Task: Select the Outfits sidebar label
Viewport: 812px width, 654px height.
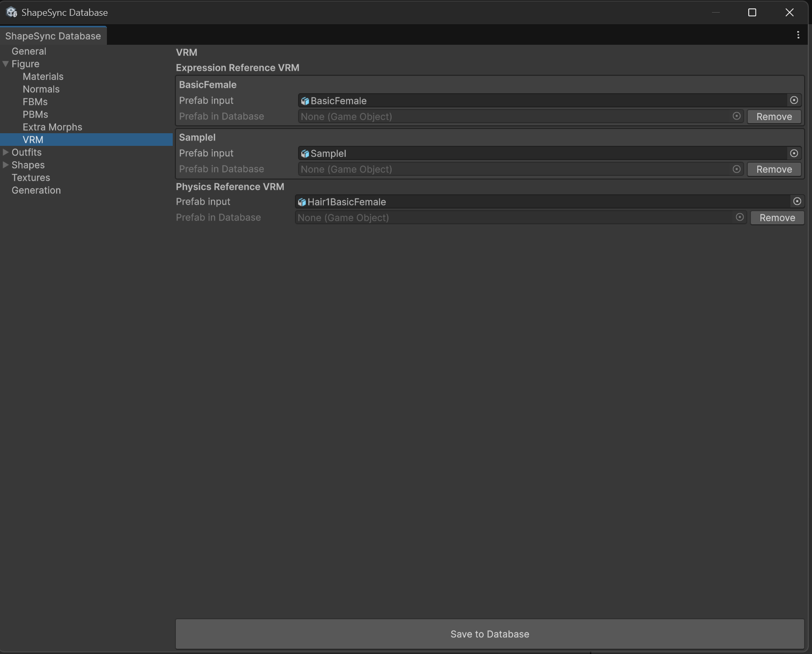Action: pos(26,152)
